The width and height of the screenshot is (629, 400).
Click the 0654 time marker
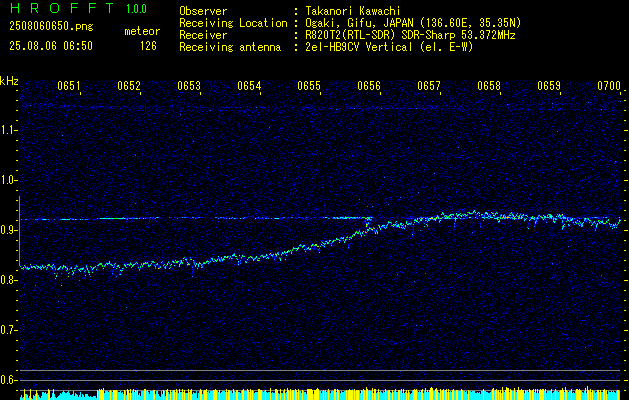tap(249, 86)
